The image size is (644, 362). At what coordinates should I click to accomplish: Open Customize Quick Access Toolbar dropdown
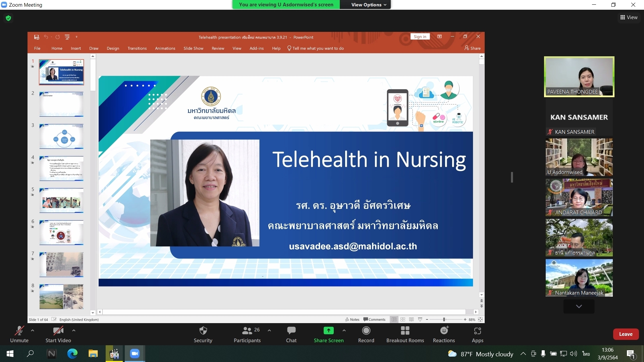click(x=76, y=37)
